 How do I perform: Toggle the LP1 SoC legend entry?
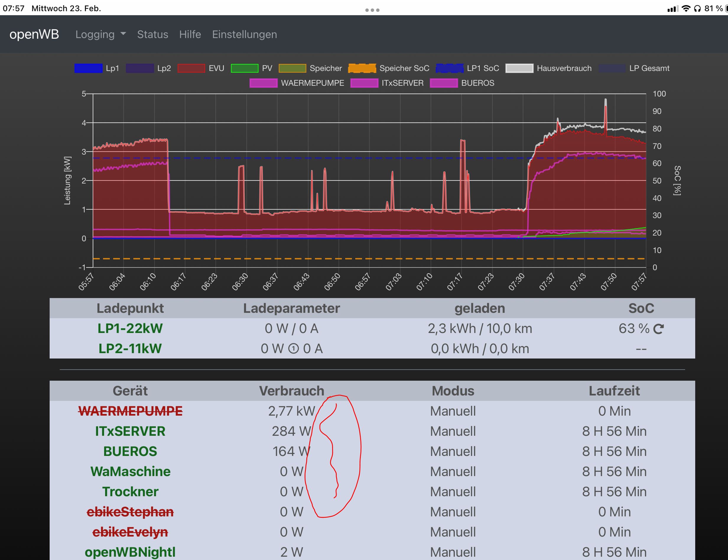coord(450,68)
